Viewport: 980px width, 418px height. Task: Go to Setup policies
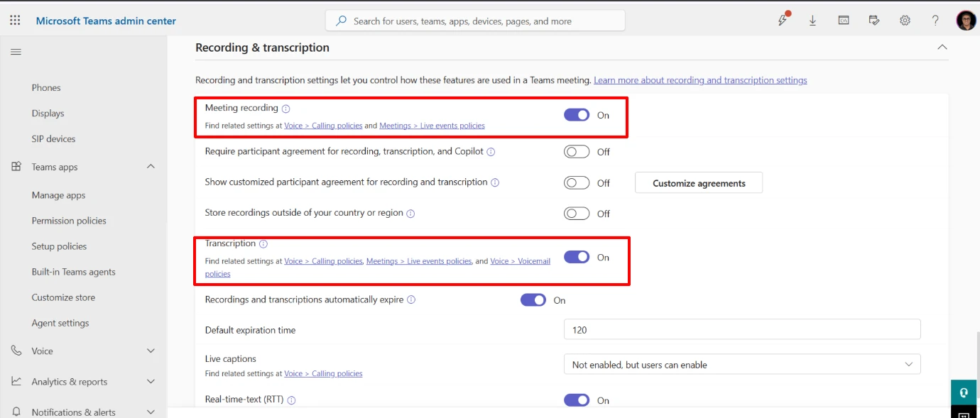59,246
